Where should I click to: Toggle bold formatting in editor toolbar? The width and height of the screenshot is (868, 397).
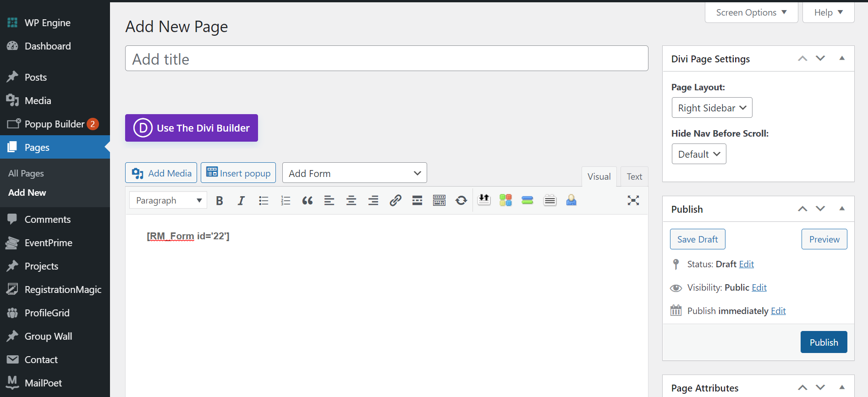pos(220,200)
